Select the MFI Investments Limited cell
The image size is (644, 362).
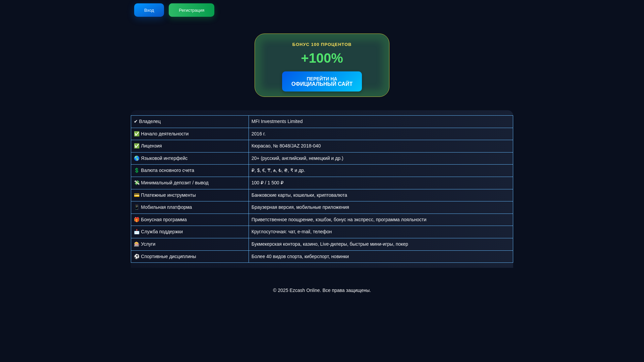coord(277,121)
